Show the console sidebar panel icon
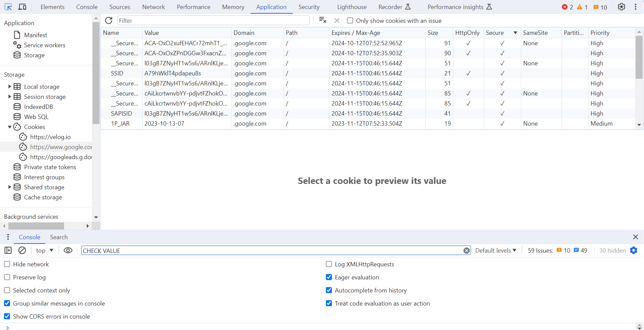 [x=8, y=250]
